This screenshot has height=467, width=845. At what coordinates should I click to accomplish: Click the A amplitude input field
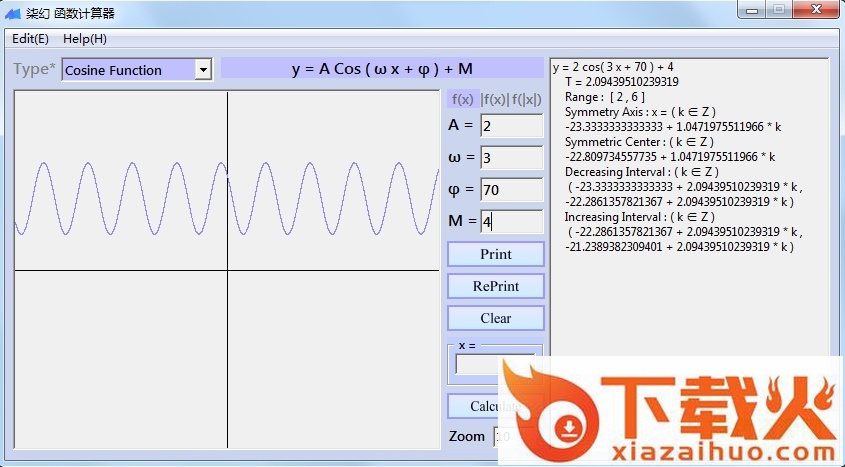[x=511, y=126]
